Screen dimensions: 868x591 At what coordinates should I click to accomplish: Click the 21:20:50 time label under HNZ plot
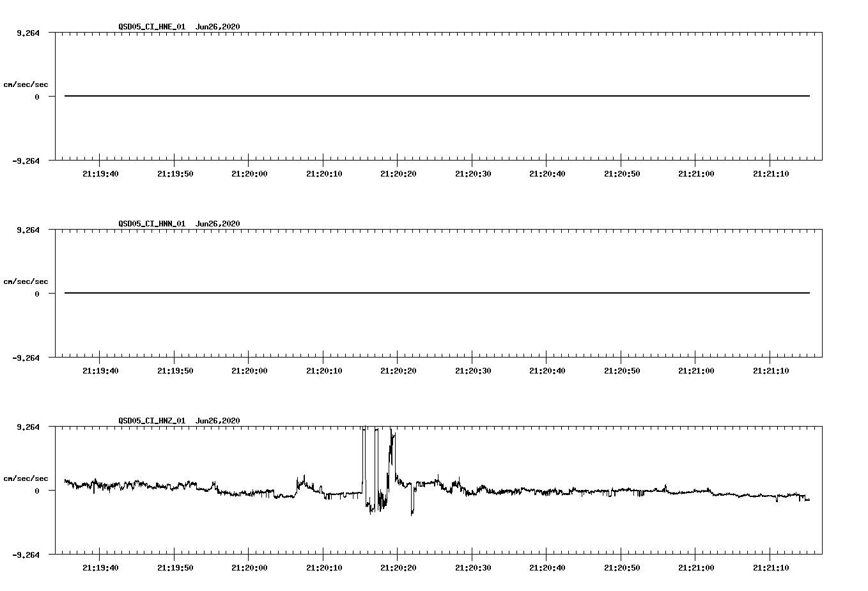click(x=622, y=568)
